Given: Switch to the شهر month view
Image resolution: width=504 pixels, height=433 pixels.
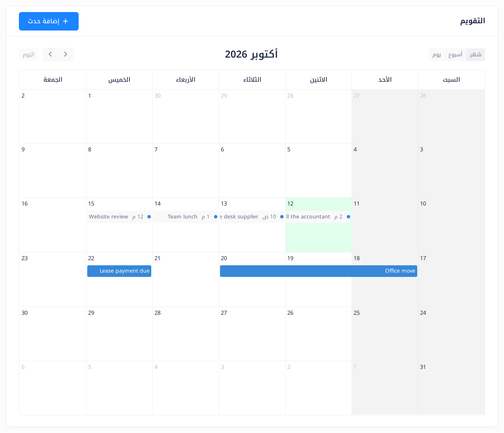Looking at the screenshot, I should click(475, 55).
